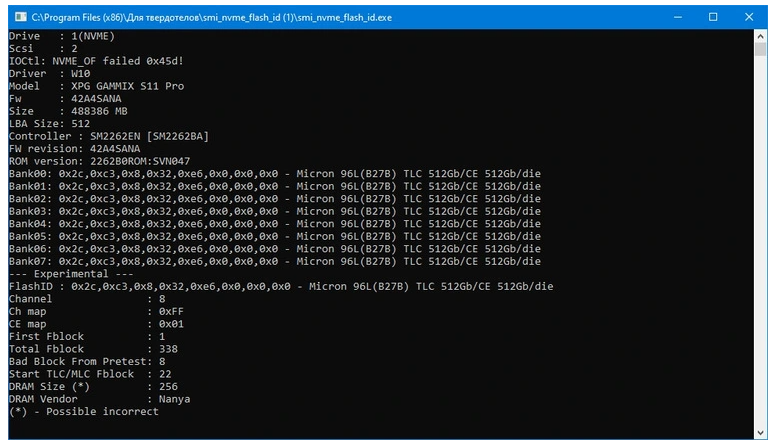Click the scrollbar up arrow
This screenshot has height=445, width=770.
(760, 36)
